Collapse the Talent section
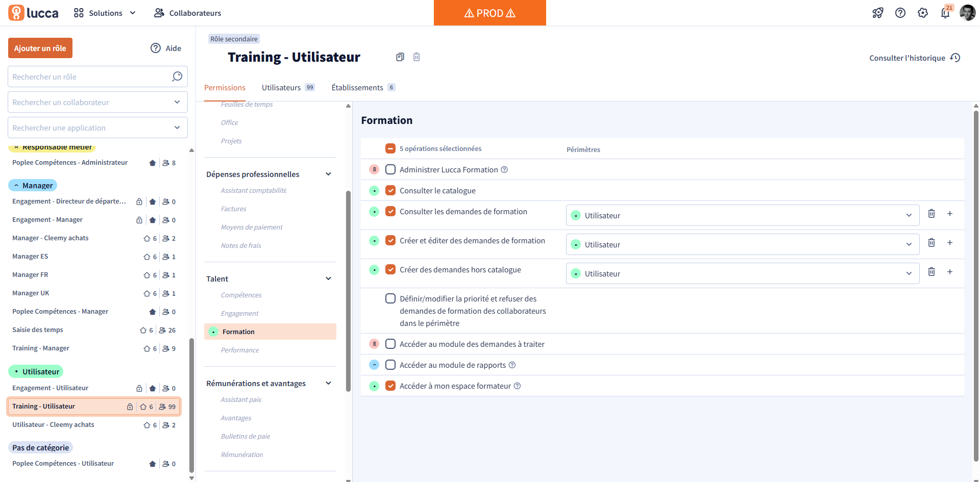Image resolution: width=980 pixels, height=482 pixels. (x=328, y=278)
